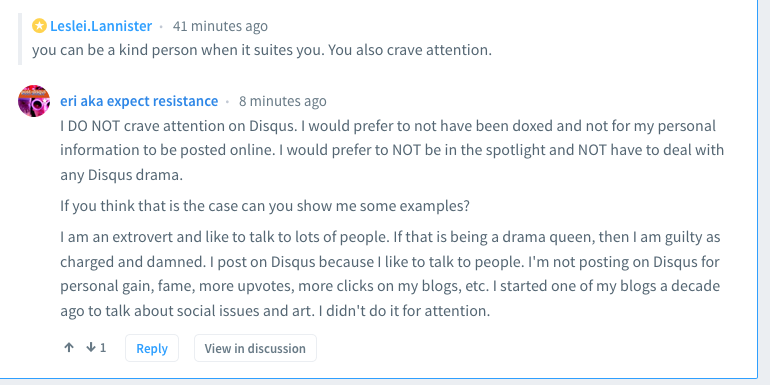
Task: Click the gold star badge beside Leslei.Lannister
Action: tap(39, 26)
